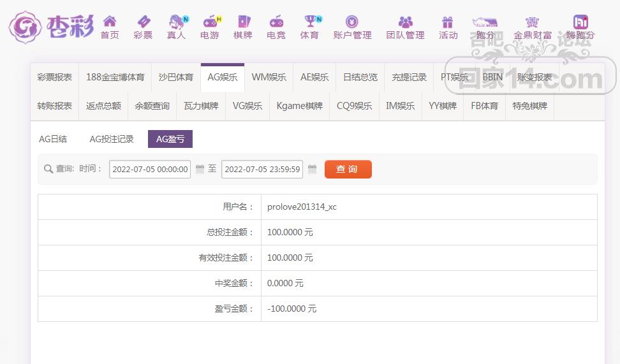The width and height of the screenshot is (620, 364).
Task: Open 跑分 icon in navigation
Action: pos(485,22)
